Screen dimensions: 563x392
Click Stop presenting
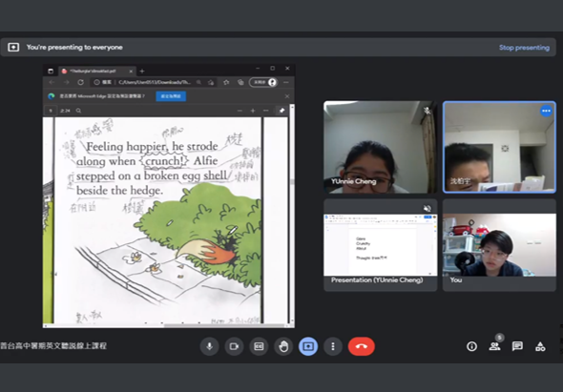(x=524, y=48)
